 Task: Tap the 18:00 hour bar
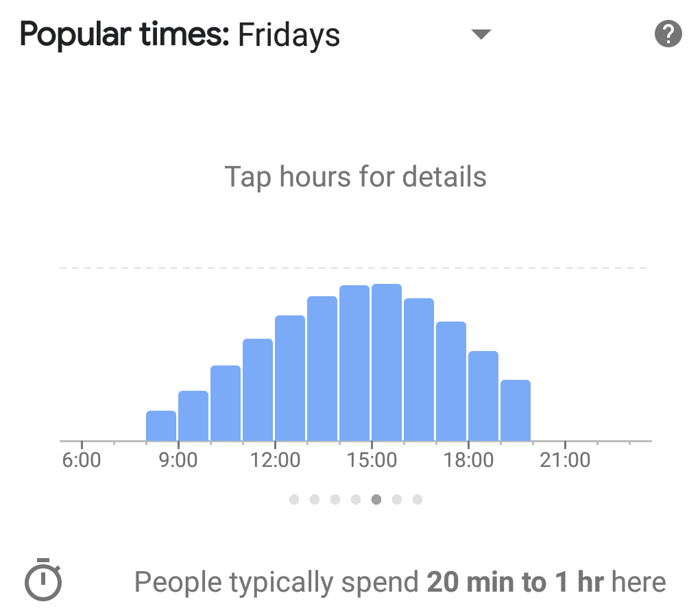(483, 396)
